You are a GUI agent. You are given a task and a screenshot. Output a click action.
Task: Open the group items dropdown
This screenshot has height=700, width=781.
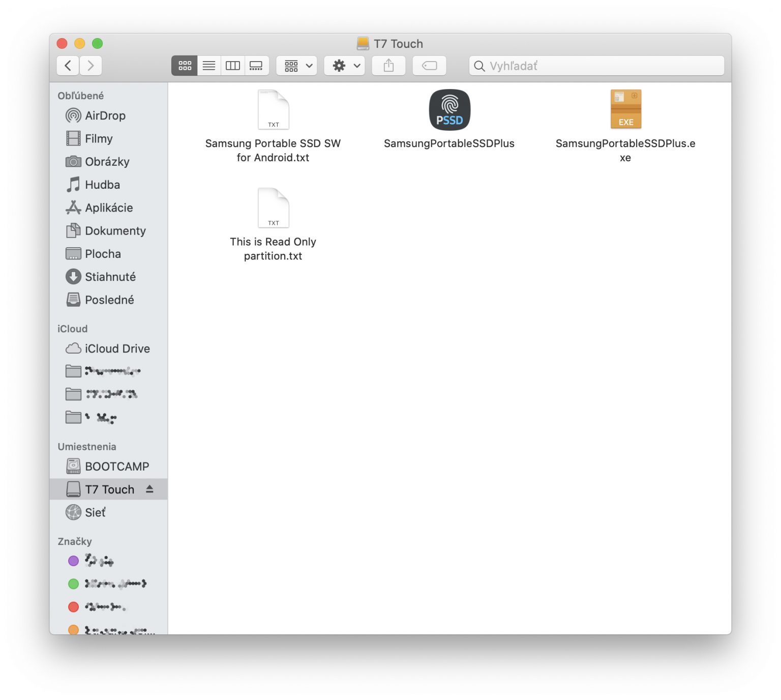click(297, 66)
